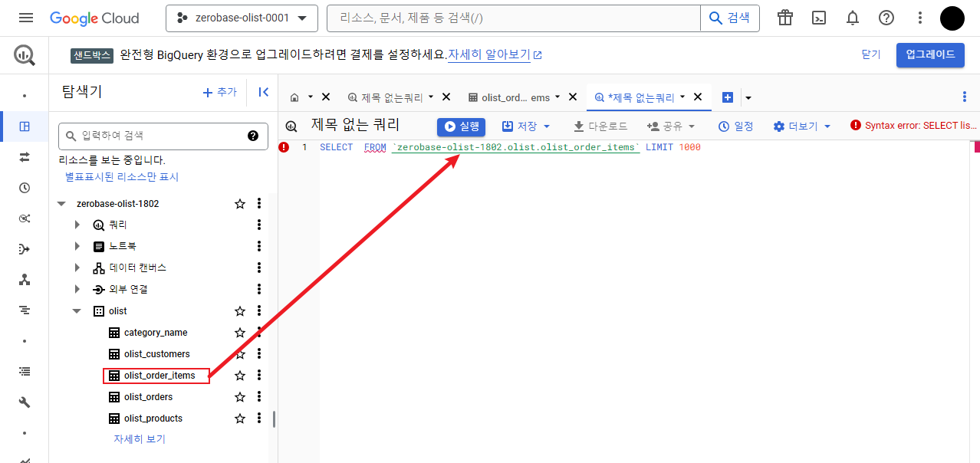Focus the top resource search box
The width and height of the screenshot is (980, 463).
tap(513, 18)
